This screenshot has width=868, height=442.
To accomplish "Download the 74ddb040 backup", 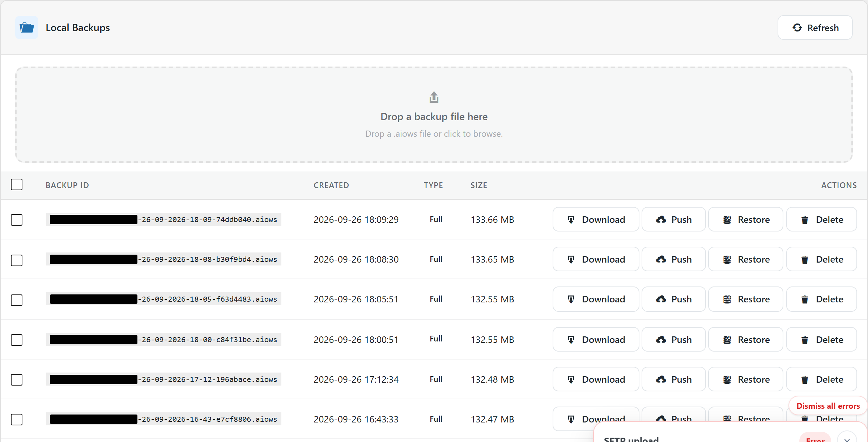I will coord(596,219).
